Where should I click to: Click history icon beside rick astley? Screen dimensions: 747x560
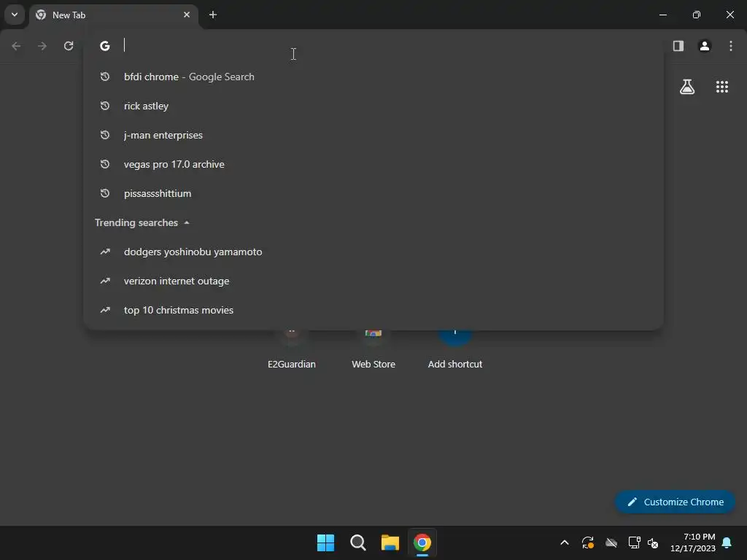coord(105,106)
